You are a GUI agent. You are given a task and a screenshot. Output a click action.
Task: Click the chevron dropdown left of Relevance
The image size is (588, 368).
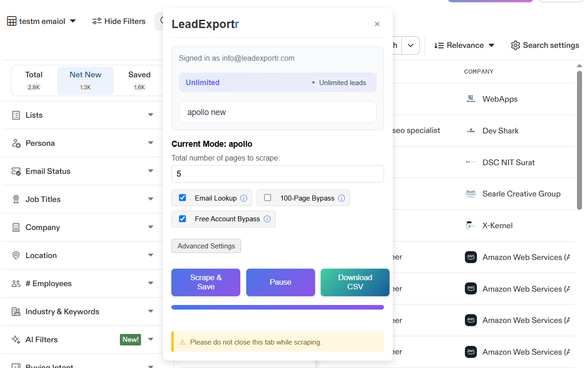(411, 46)
